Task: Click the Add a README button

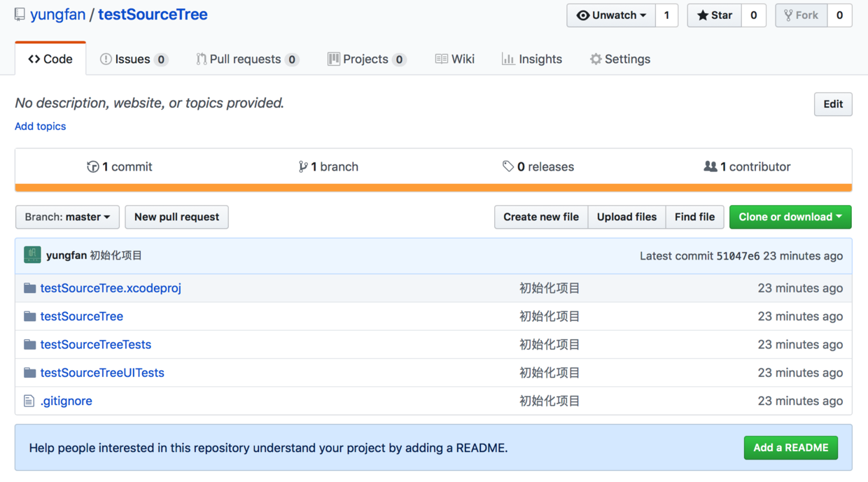Action: tap(790, 448)
